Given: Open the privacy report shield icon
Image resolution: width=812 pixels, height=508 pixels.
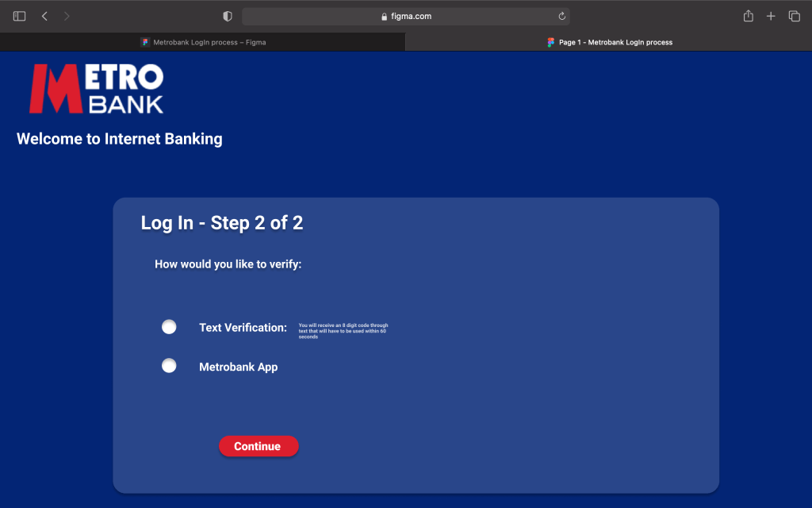Looking at the screenshot, I should [x=228, y=16].
